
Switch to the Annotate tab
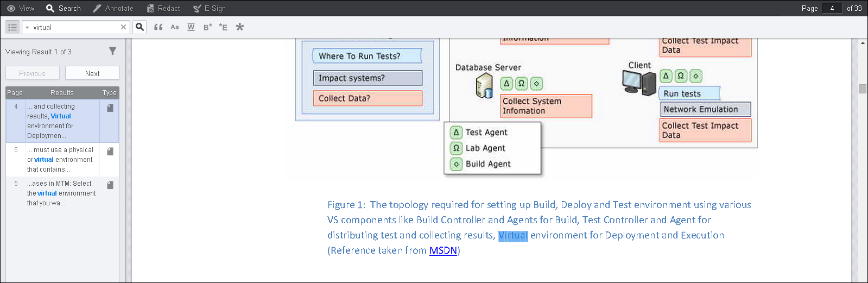113,8
